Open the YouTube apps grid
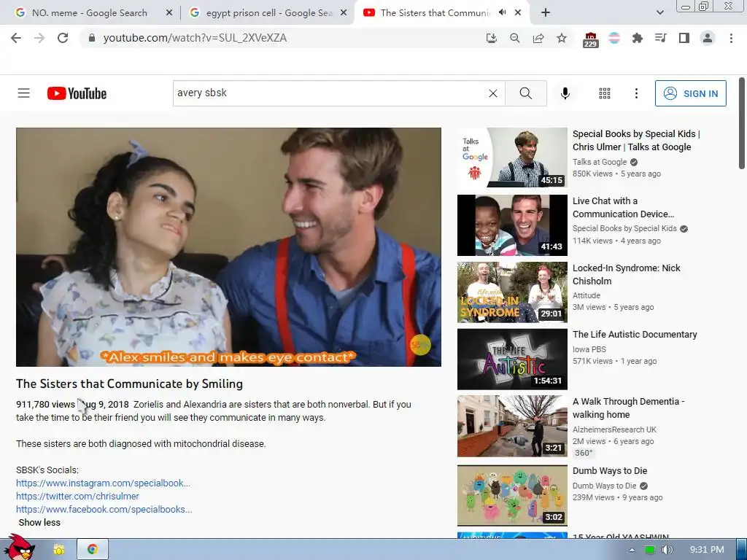747x560 pixels. pos(605,93)
